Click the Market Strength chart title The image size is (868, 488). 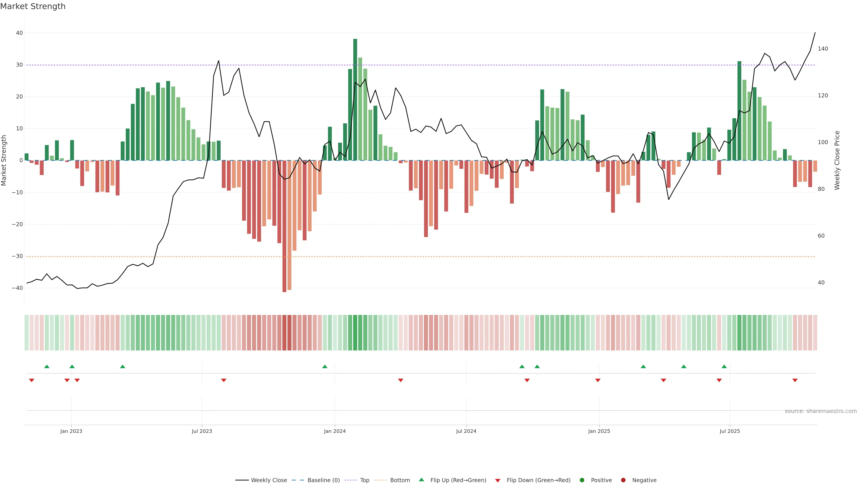[33, 6]
